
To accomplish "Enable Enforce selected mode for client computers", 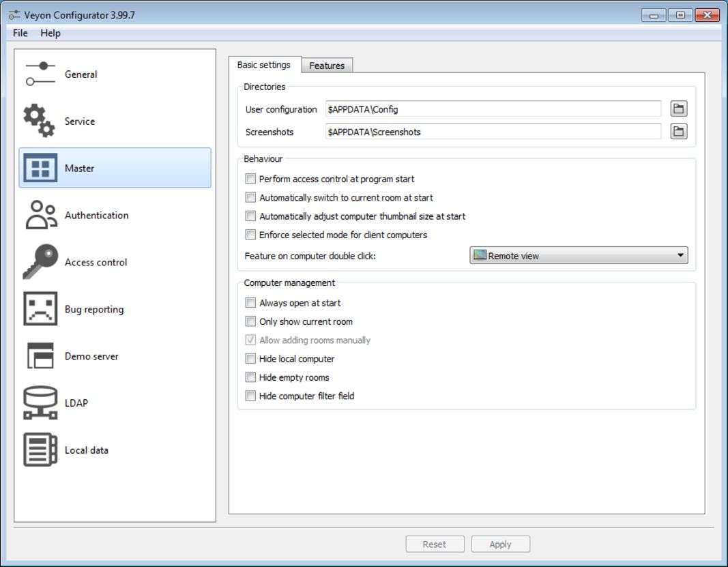I will (250, 235).
